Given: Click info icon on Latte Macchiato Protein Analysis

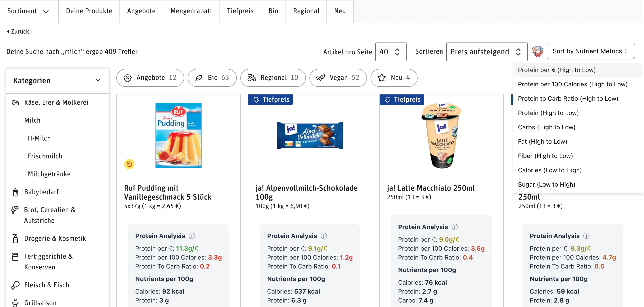Looking at the screenshot, I should pyautogui.click(x=454, y=227).
